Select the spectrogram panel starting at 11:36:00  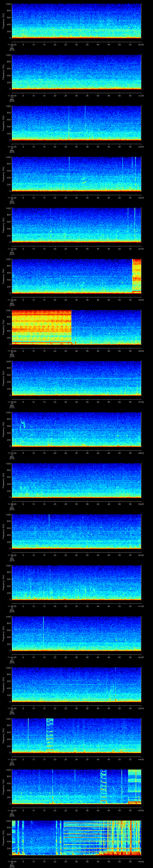tap(76, 378)
